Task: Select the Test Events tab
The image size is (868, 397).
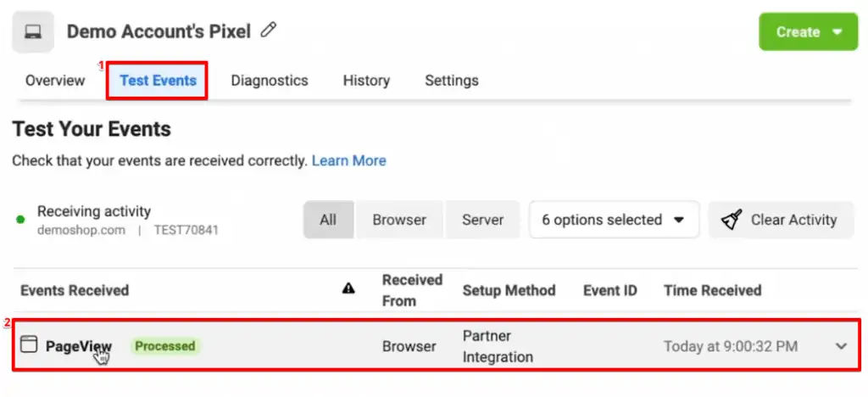Action: pos(159,81)
